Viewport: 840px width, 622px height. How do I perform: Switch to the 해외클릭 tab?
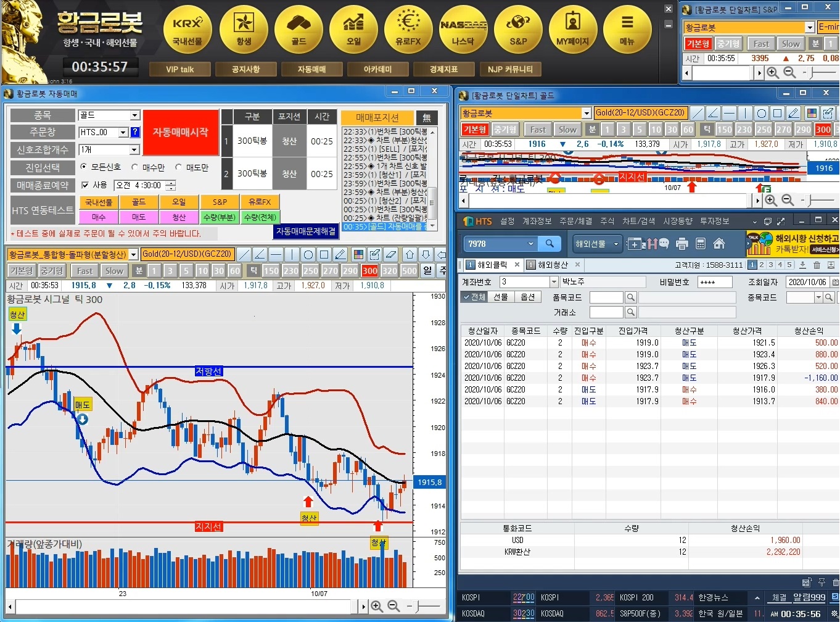pos(492,265)
